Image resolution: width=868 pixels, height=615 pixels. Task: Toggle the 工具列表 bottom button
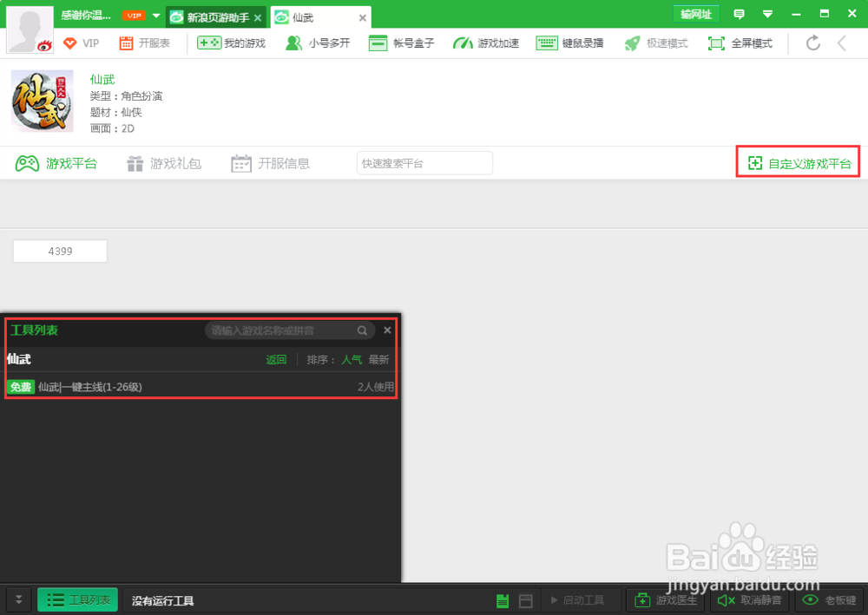click(77, 600)
